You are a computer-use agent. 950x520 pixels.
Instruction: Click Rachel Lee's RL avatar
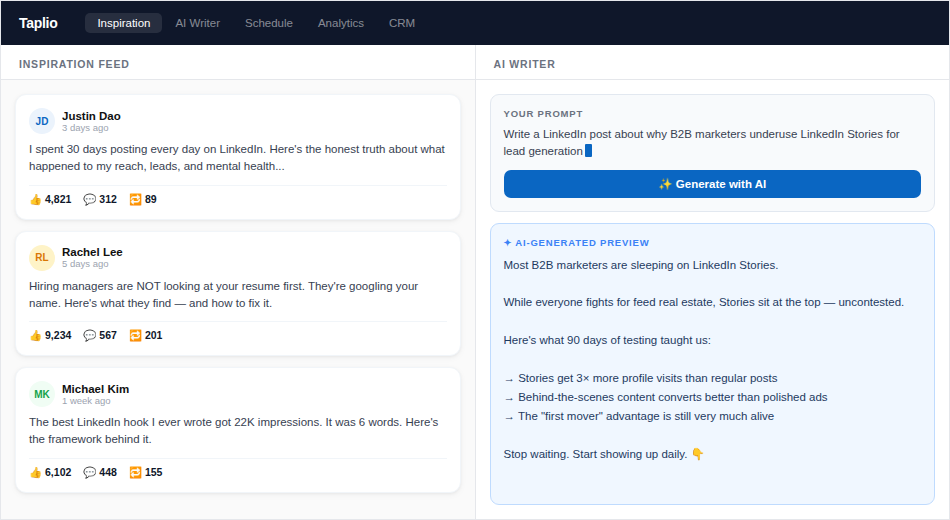pos(42,257)
